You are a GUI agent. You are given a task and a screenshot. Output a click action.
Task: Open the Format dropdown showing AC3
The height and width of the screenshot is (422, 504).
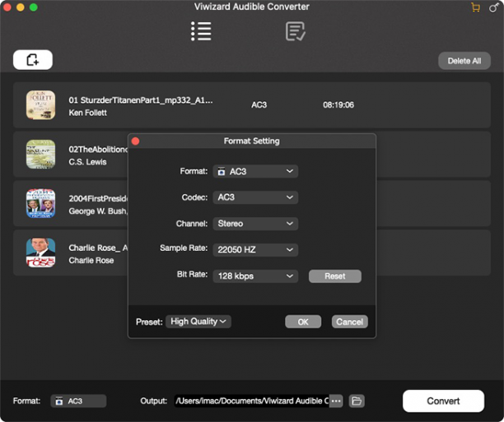pos(255,171)
